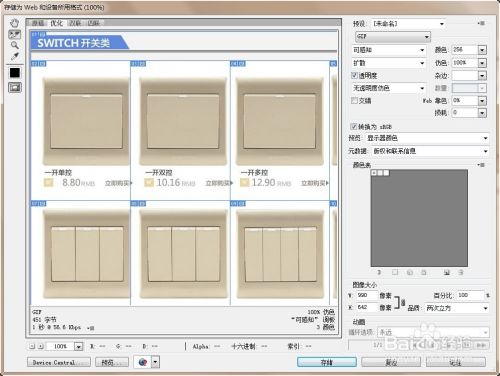Expand the 损耗 lossy value arrow
The image size is (500, 376).
pos(482,113)
